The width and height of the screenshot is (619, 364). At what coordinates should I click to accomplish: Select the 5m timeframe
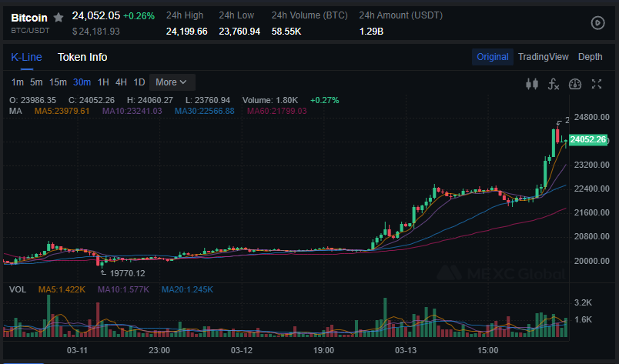tap(36, 82)
